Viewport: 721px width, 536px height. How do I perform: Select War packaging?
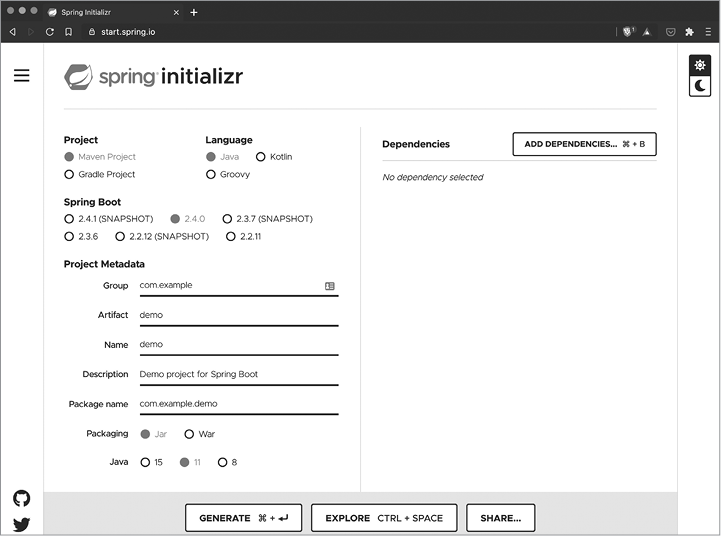click(189, 434)
